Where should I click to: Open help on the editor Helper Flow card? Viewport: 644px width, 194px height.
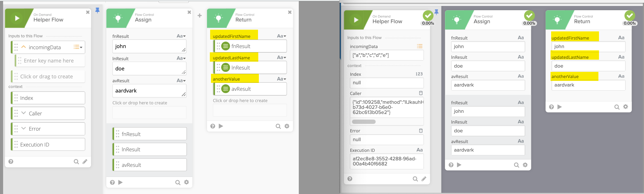point(11,161)
